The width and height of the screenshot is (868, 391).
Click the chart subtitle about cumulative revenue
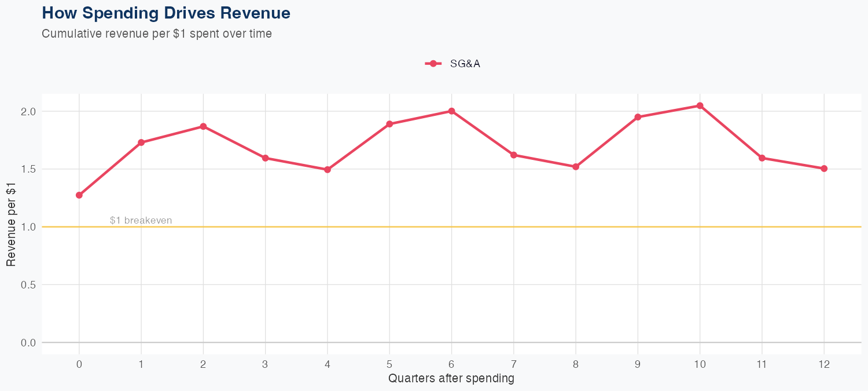pos(157,34)
